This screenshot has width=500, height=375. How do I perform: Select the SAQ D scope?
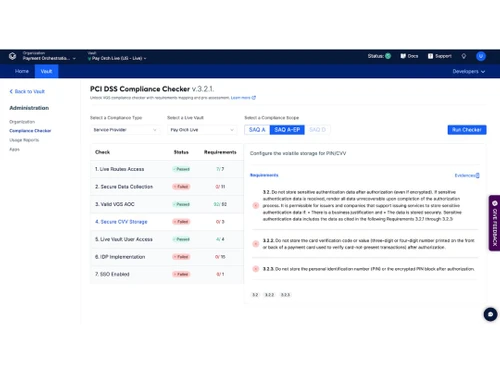click(x=317, y=130)
